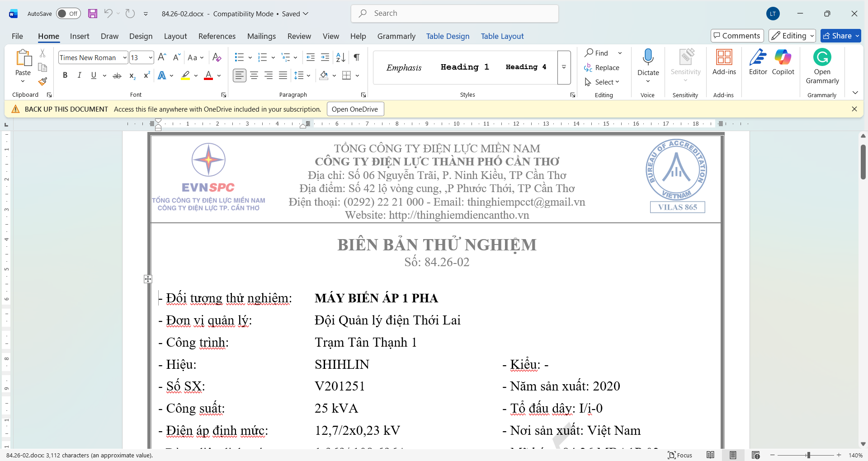Image resolution: width=868 pixels, height=461 pixels.
Task: Click the Open OneDrive button
Action: click(x=355, y=109)
